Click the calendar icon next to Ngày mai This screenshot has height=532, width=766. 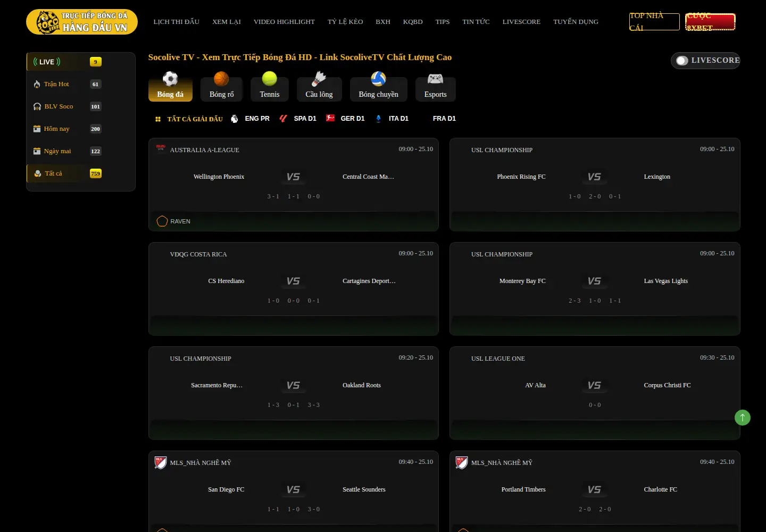pos(37,151)
